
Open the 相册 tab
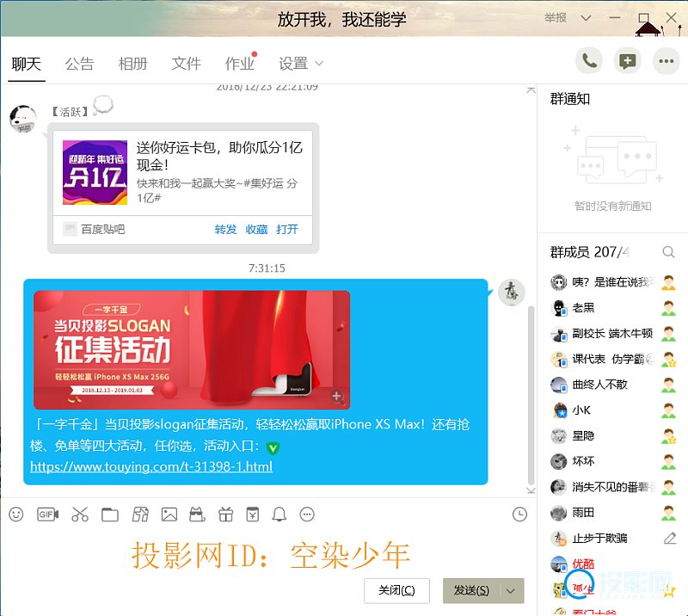point(133,64)
